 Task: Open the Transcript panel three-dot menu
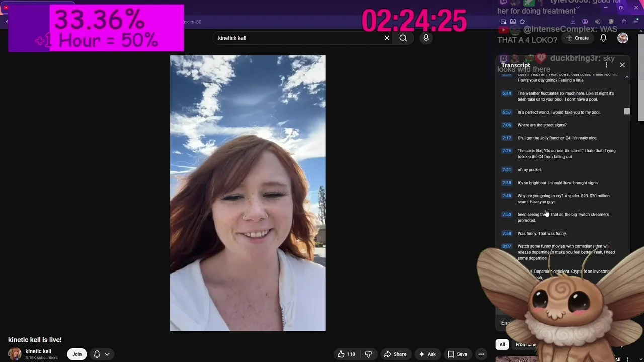click(606, 65)
